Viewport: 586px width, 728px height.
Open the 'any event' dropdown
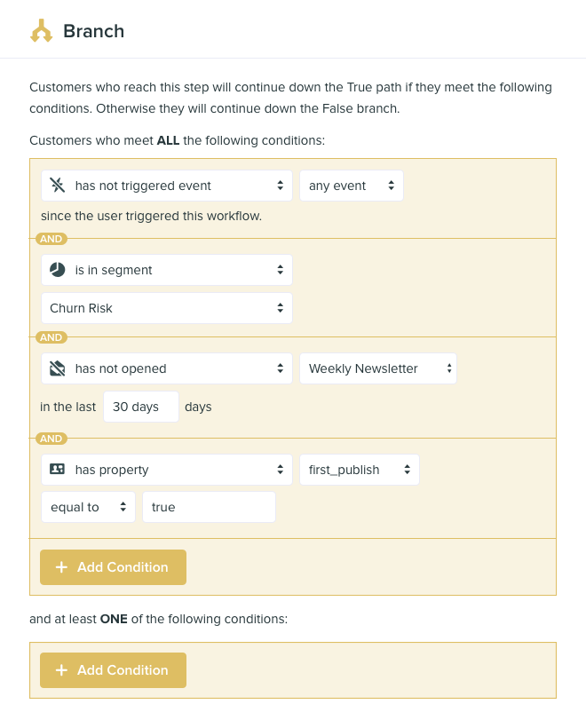click(x=351, y=186)
